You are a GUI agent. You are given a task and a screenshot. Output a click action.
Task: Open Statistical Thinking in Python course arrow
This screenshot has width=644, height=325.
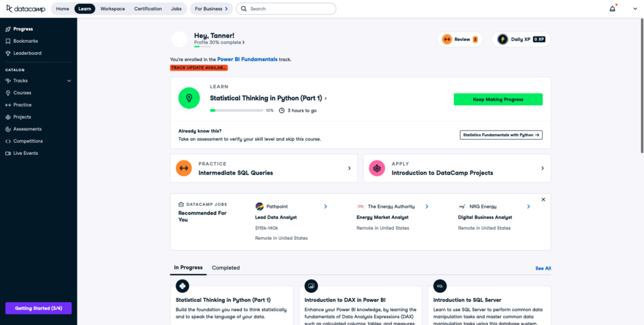coord(326,98)
